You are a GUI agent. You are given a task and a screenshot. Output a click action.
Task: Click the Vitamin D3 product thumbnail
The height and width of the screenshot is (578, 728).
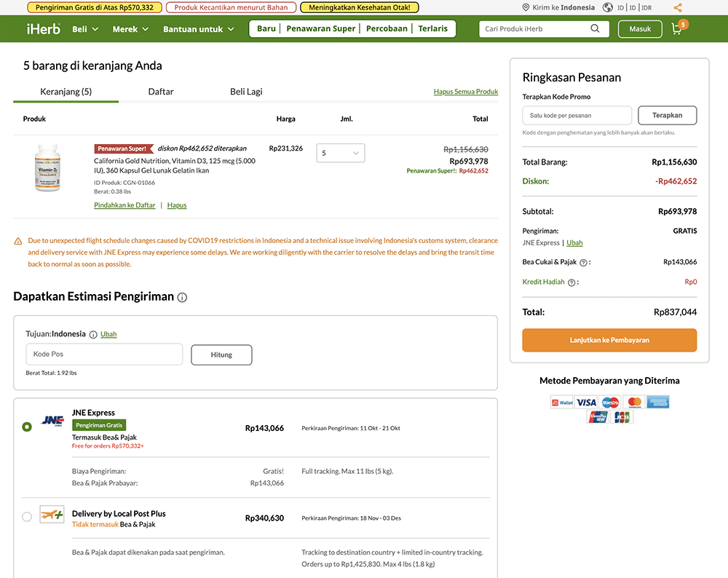pyautogui.click(x=47, y=167)
